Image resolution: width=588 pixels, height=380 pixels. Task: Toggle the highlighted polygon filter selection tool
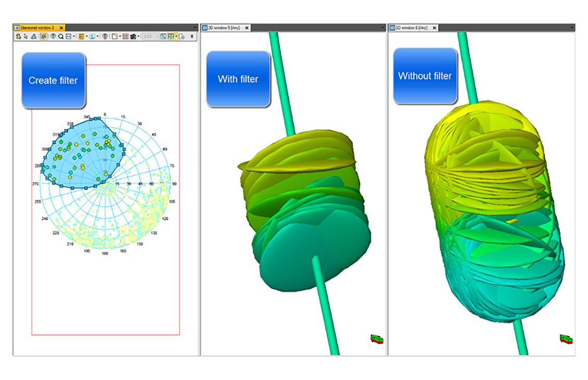[x=43, y=37]
